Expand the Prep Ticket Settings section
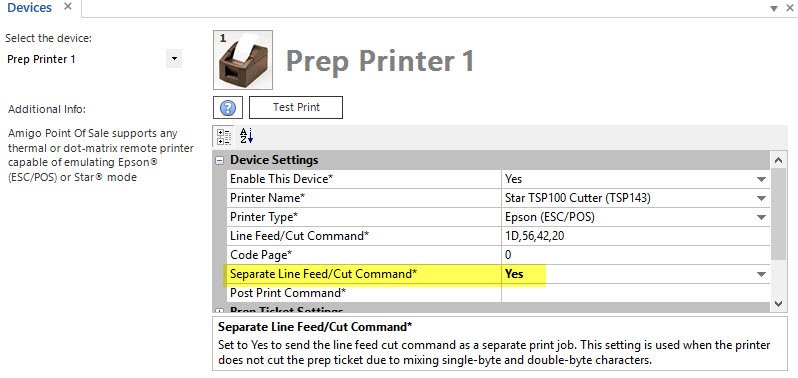This screenshot has height=378, width=798. tap(219, 310)
